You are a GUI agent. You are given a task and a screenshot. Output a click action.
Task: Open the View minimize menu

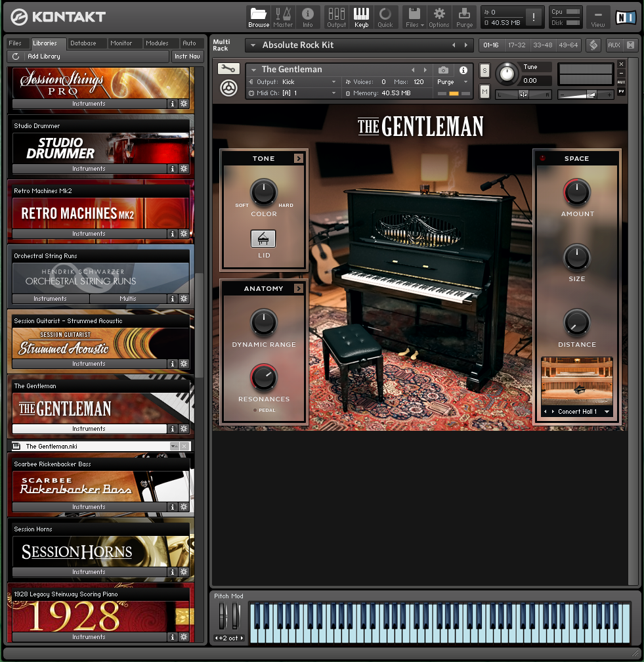(597, 18)
